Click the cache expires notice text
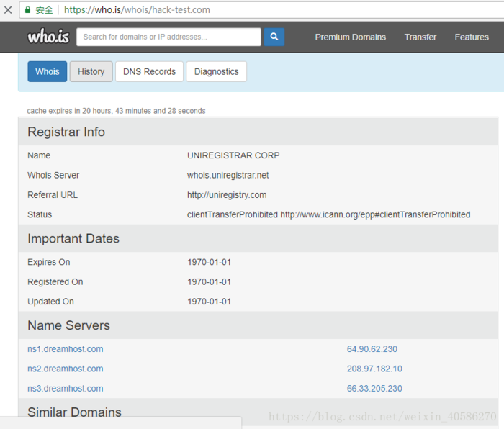This screenshot has width=504, height=429. coord(116,111)
